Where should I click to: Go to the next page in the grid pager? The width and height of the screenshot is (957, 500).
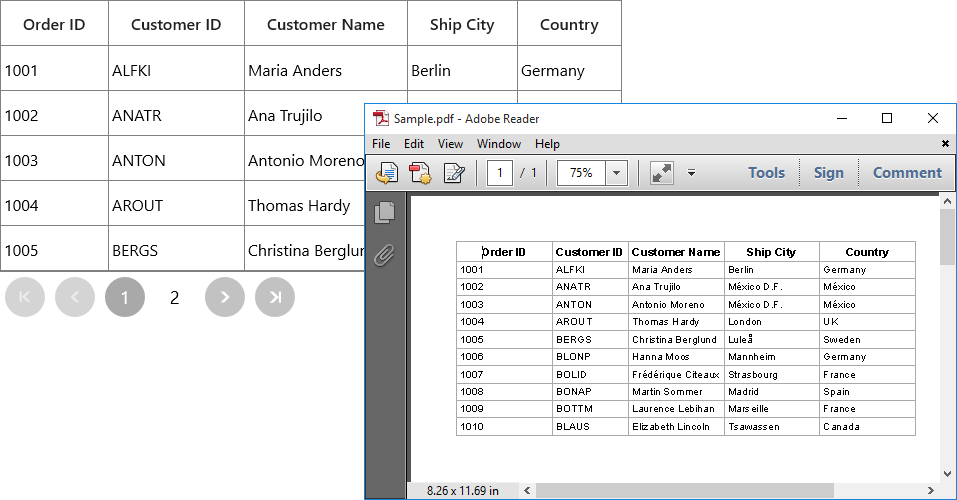(x=225, y=297)
